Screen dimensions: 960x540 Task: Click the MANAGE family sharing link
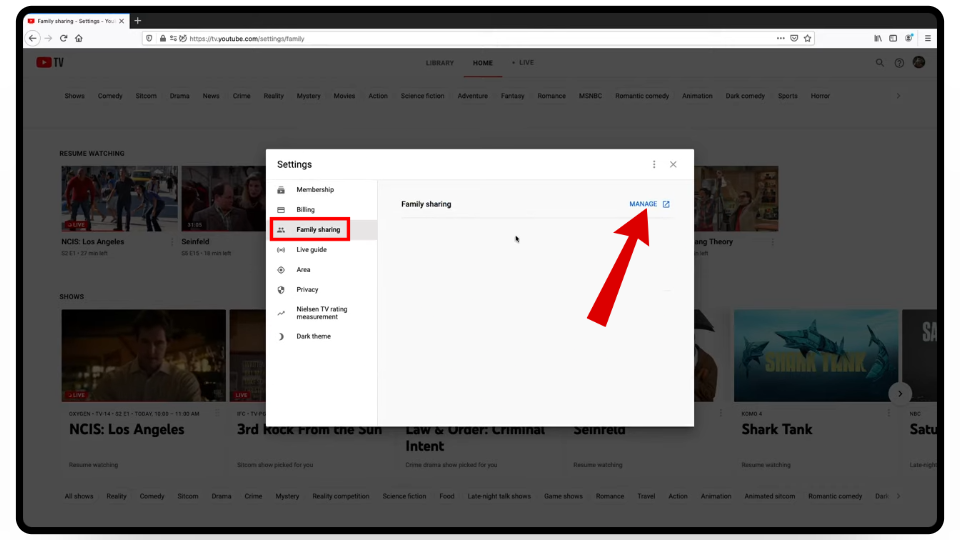pos(643,204)
